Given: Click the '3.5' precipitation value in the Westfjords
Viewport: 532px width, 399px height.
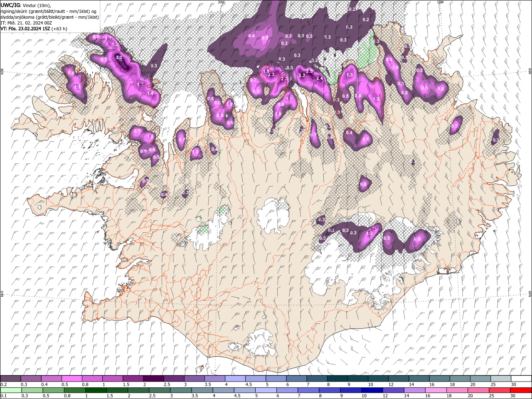Looking at the screenshot, I should (119, 57).
